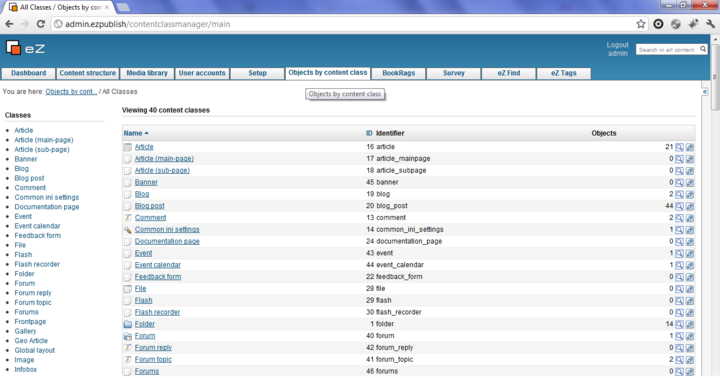Select Banner in the Classes sidebar
This screenshot has width=720, height=378.
(x=26, y=159)
